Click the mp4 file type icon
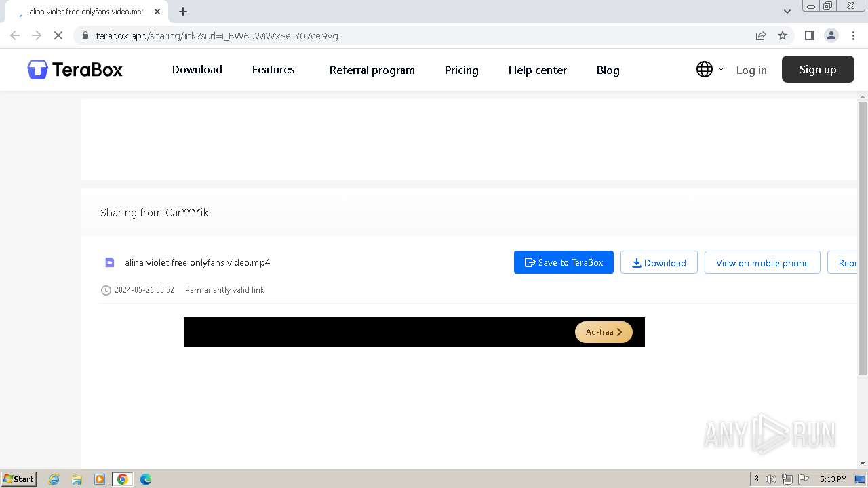 point(110,262)
